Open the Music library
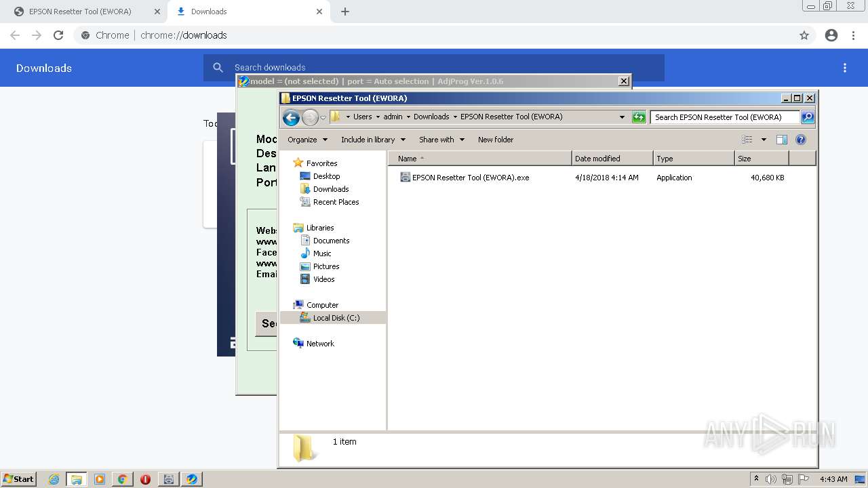868x488 pixels. click(322, 253)
